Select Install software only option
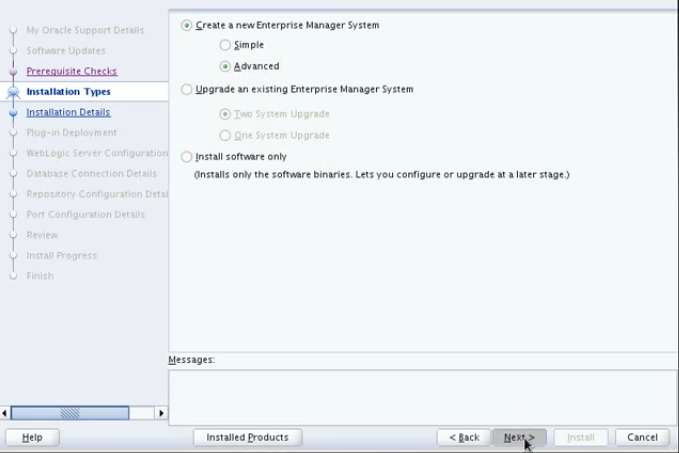The width and height of the screenshot is (679, 453). (187, 156)
